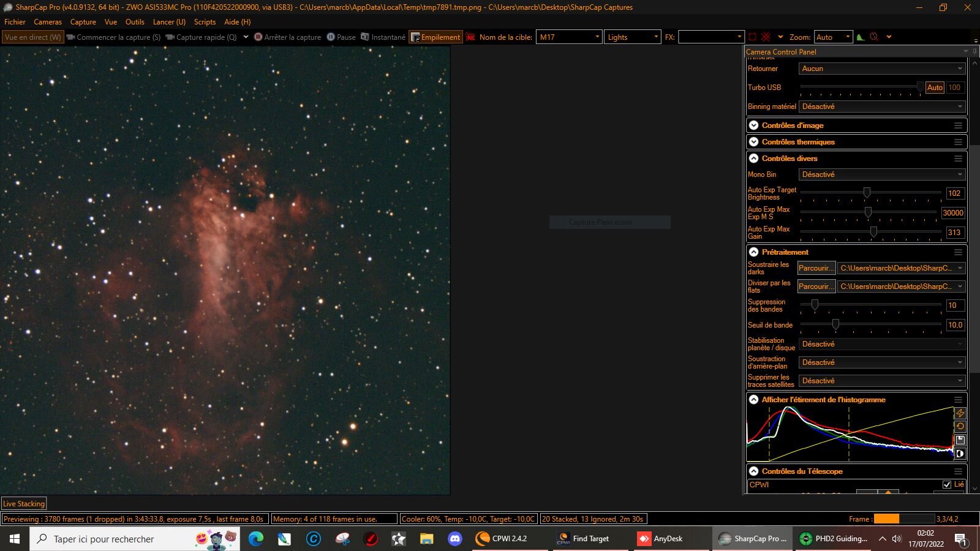Toggle the Pause capture button

[x=341, y=37]
